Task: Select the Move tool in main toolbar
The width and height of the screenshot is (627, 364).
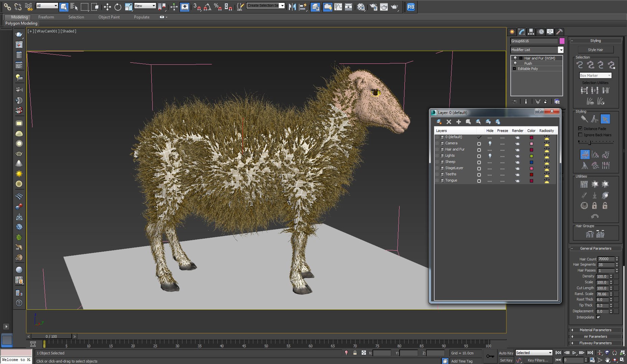Action: point(107,7)
